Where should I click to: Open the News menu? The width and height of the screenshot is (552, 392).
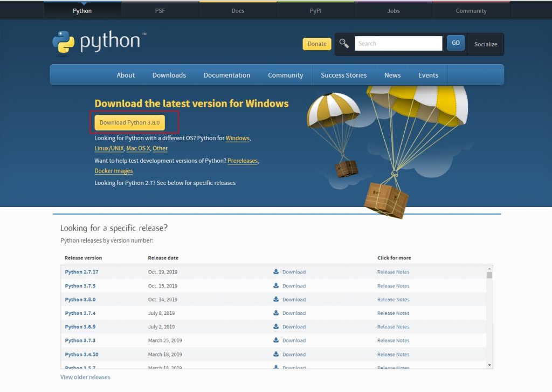tap(392, 75)
